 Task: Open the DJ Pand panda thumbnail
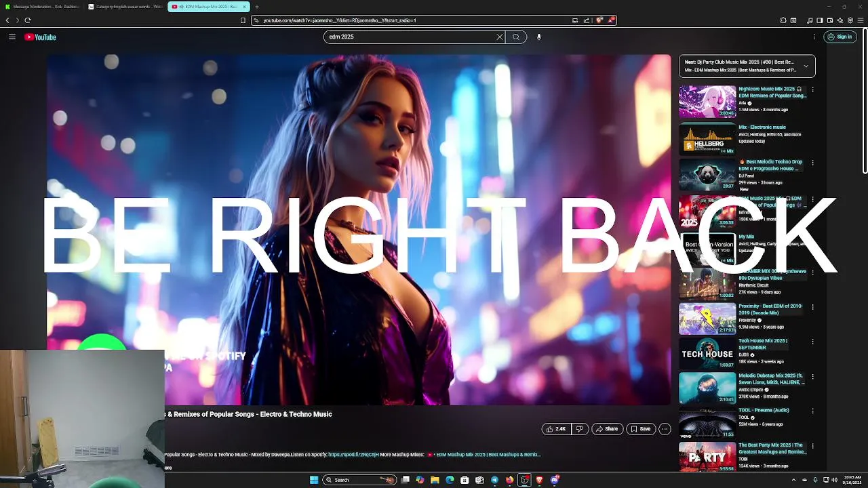[x=707, y=174]
